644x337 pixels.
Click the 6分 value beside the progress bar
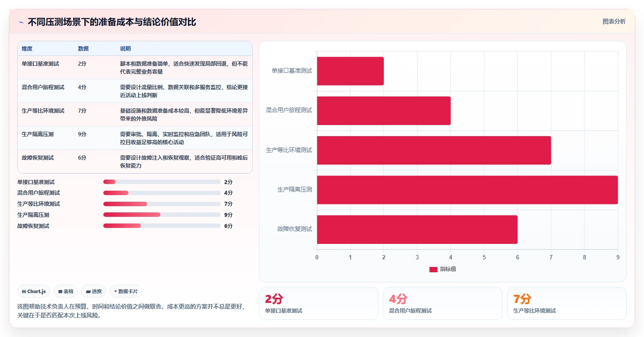pyautogui.click(x=228, y=226)
